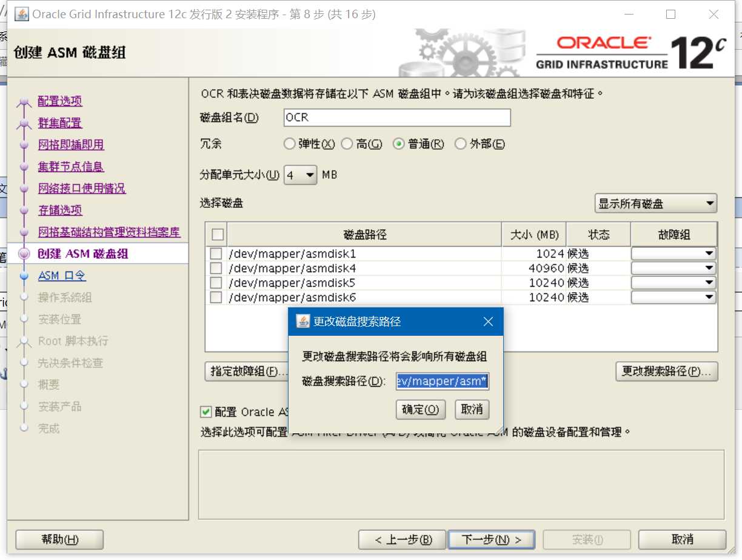Click 确定(O) in the search path dialog
The width and height of the screenshot is (742, 560).
(x=421, y=410)
